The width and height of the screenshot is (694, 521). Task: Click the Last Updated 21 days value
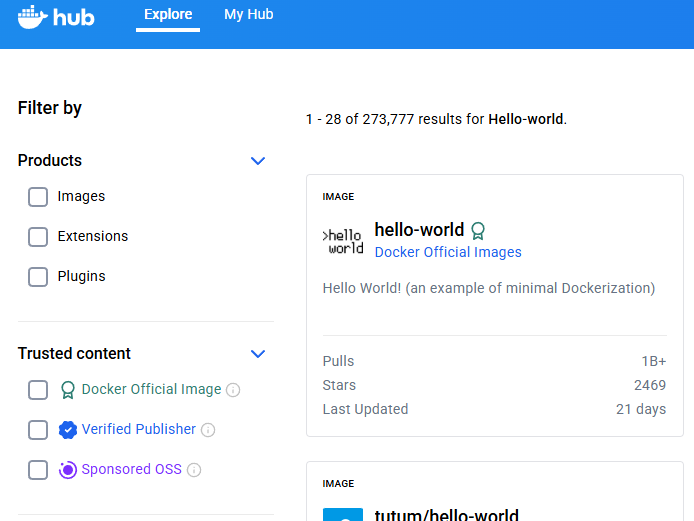coord(641,409)
